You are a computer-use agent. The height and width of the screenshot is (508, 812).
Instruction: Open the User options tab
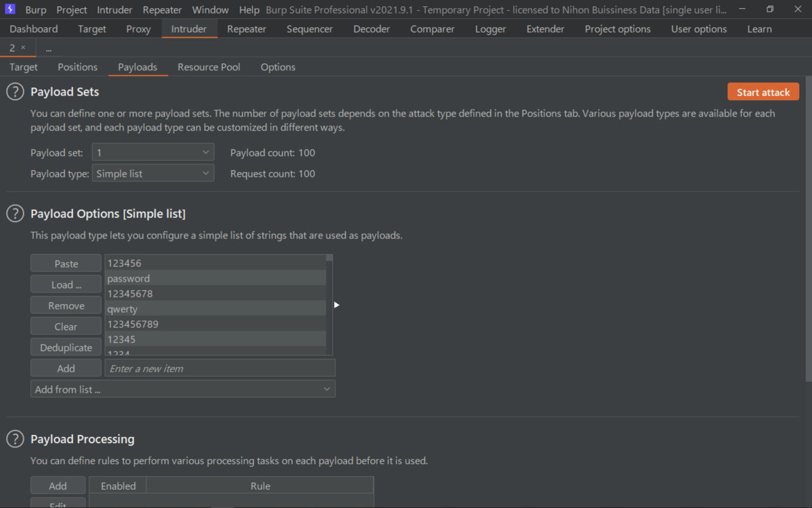(x=699, y=29)
